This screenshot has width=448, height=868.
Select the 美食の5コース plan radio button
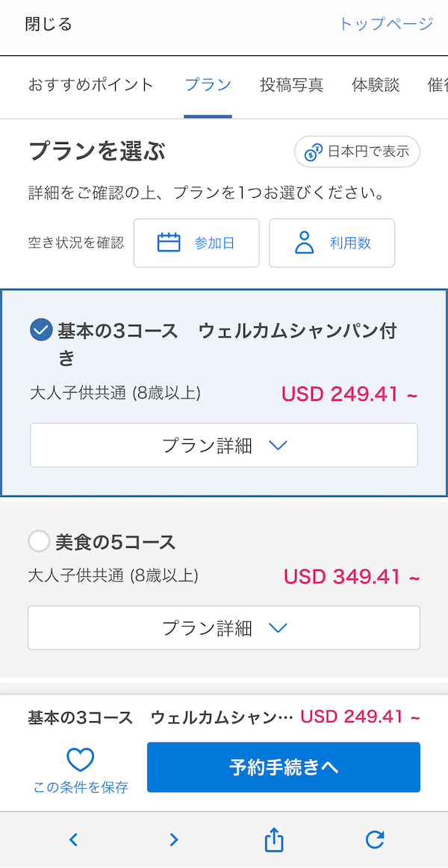pyautogui.click(x=39, y=541)
